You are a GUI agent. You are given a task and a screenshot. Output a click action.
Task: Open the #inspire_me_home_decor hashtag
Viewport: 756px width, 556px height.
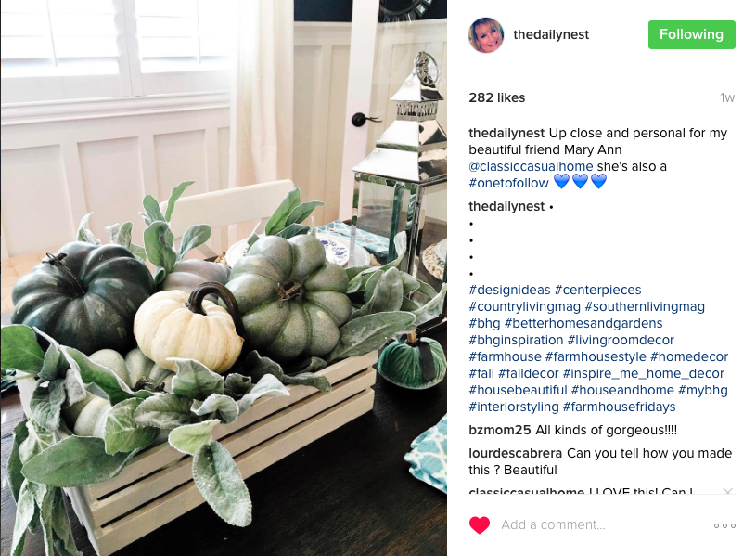click(643, 373)
